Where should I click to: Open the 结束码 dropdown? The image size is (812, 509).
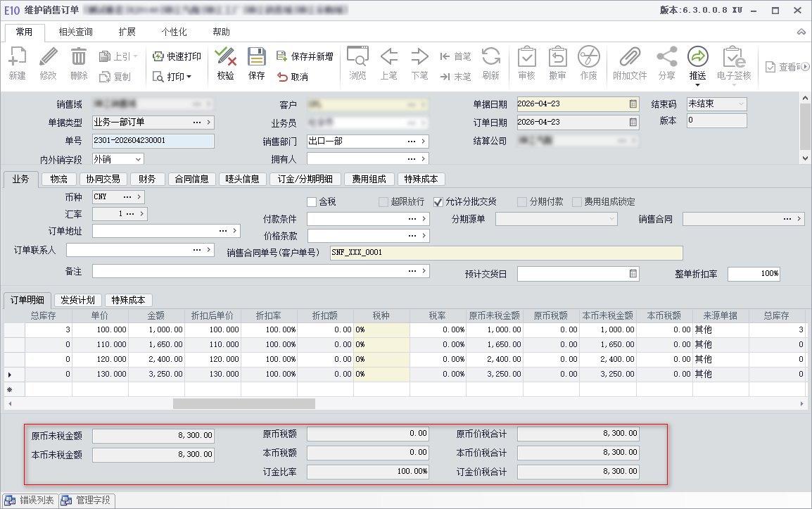click(740, 103)
